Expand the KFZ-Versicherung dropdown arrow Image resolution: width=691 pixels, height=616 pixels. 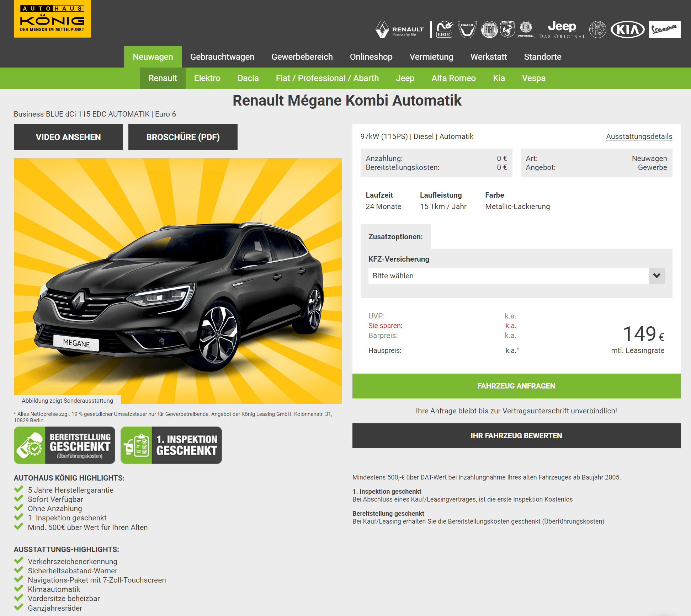click(657, 275)
